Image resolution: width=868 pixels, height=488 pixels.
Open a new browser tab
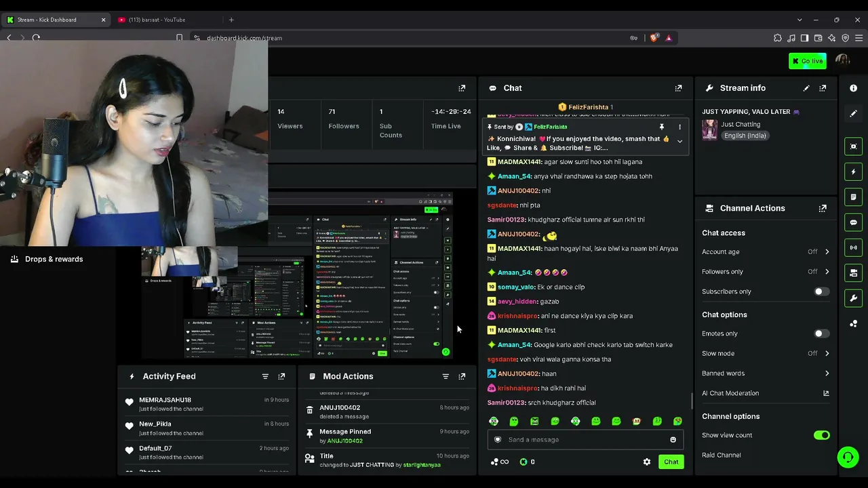[x=231, y=20]
